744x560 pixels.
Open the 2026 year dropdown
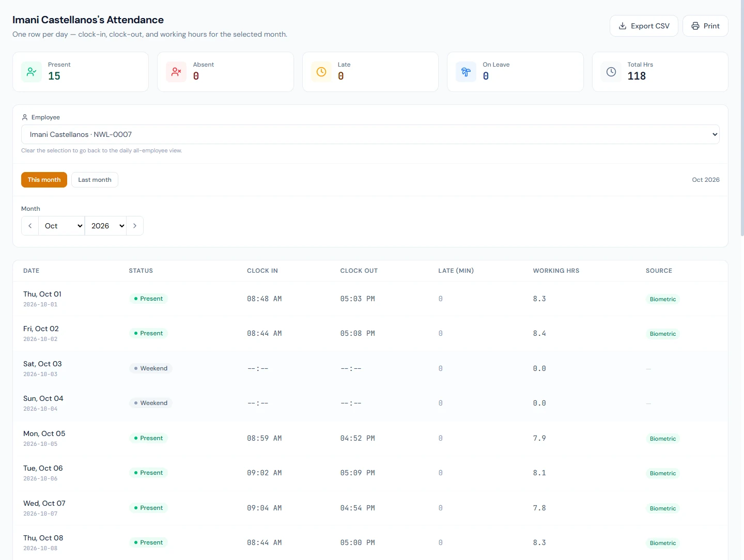105,226
